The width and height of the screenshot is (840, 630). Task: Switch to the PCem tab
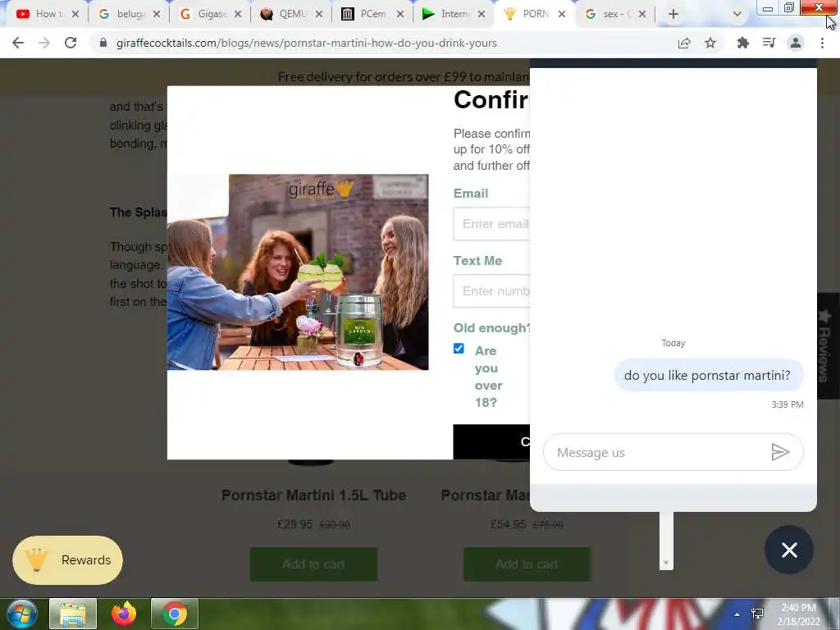pyautogui.click(x=365, y=15)
